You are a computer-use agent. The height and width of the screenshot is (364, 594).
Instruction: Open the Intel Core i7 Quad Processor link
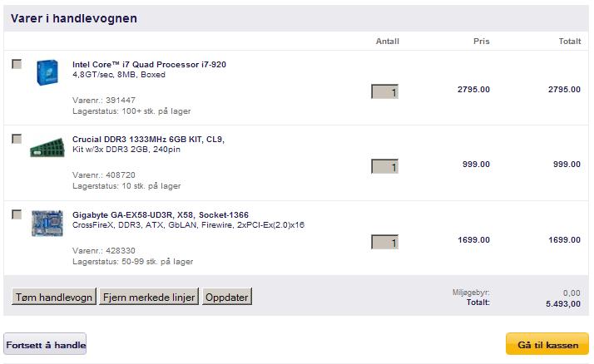pyautogui.click(x=149, y=64)
